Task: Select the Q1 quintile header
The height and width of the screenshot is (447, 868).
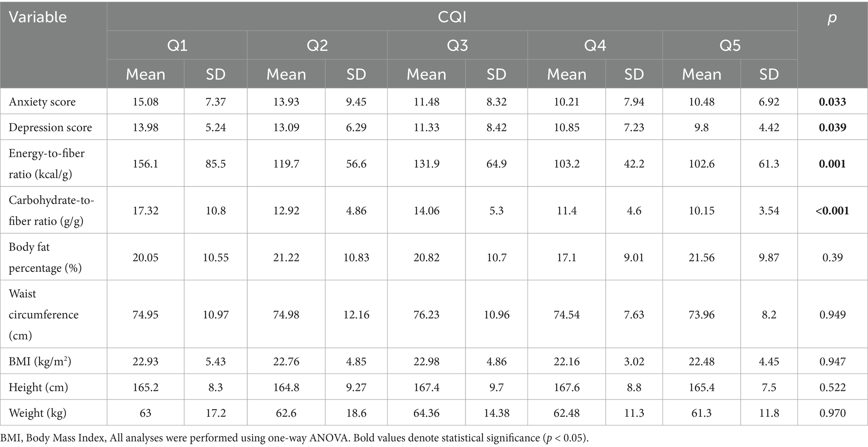Action: (x=177, y=45)
